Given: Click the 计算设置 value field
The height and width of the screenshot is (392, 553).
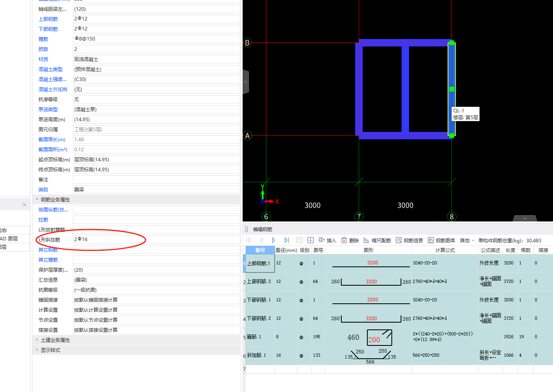Looking at the screenshot, I should point(156,310).
